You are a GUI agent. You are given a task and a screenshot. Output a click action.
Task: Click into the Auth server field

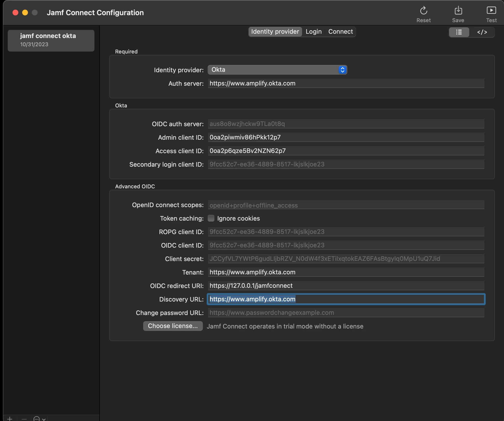pyautogui.click(x=346, y=83)
